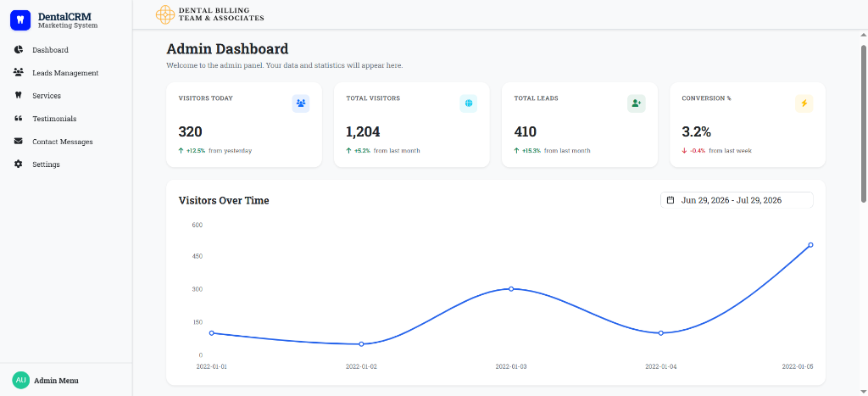Open the Jun 29 - Jul 29 date range picker

point(737,200)
